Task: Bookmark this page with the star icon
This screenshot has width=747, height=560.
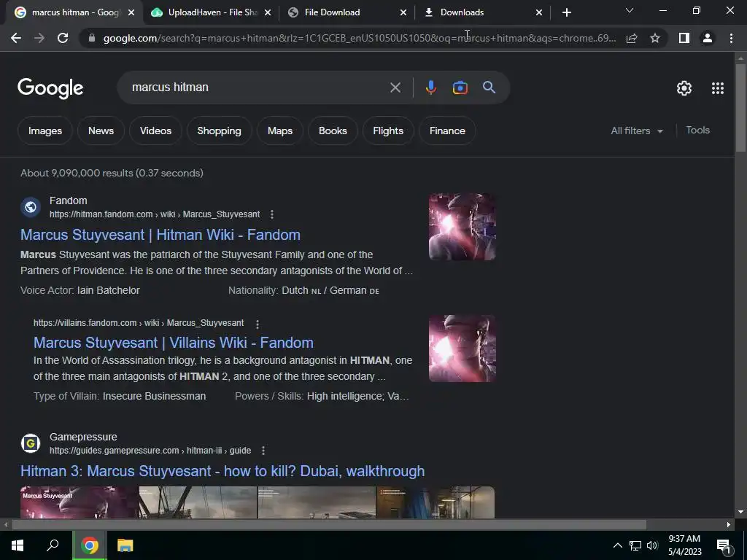Action: click(655, 38)
